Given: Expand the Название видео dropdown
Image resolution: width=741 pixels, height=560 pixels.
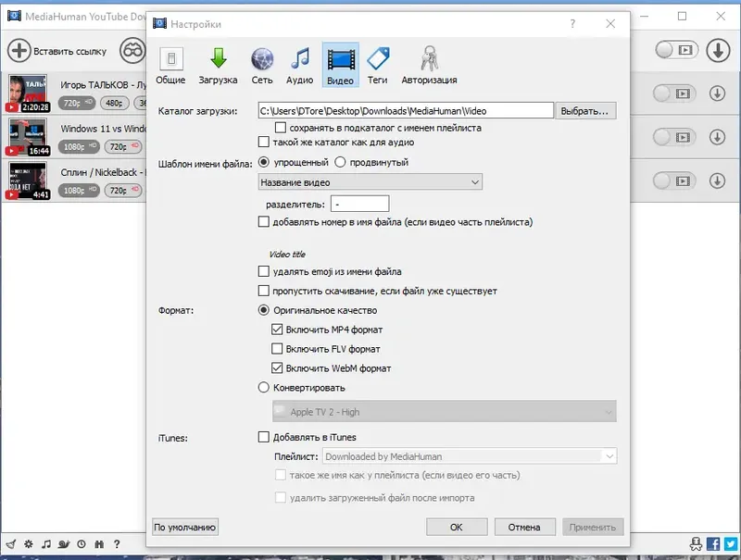Looking at the screenshot, I should 370,182.
